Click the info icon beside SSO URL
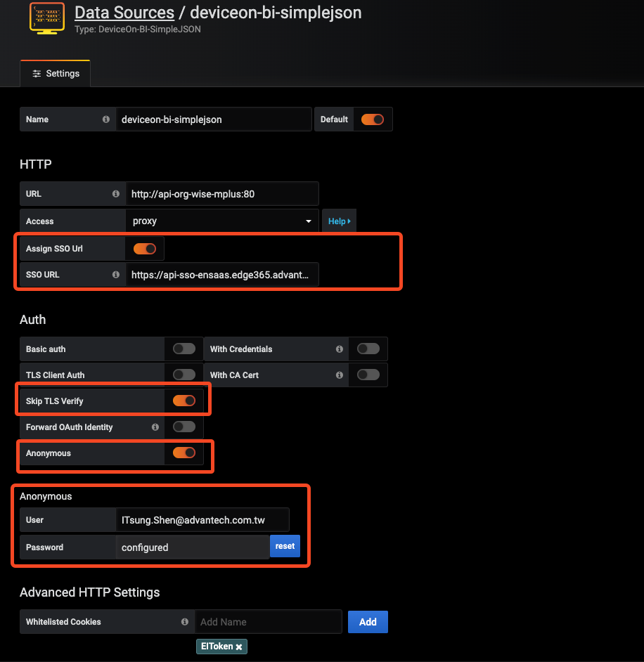 [115, 274]
